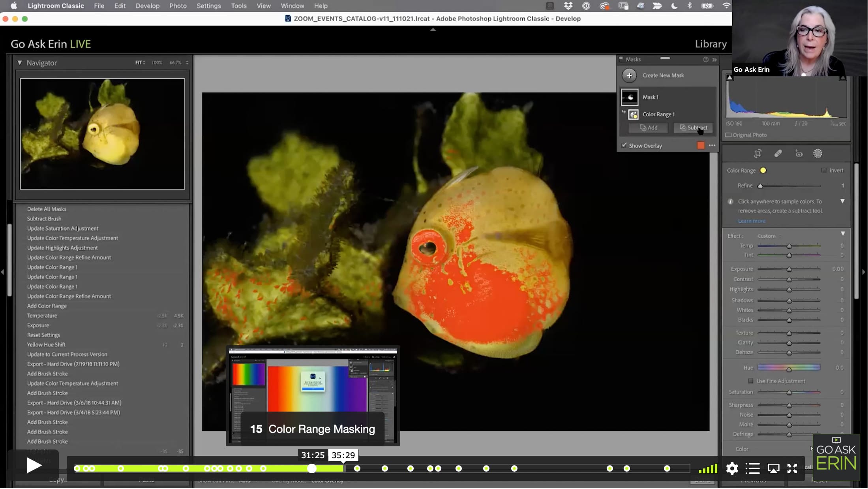This screenshot has width=868, height=489.
Task: Select the Red Eye correction tool
Action: coord(799,154)
